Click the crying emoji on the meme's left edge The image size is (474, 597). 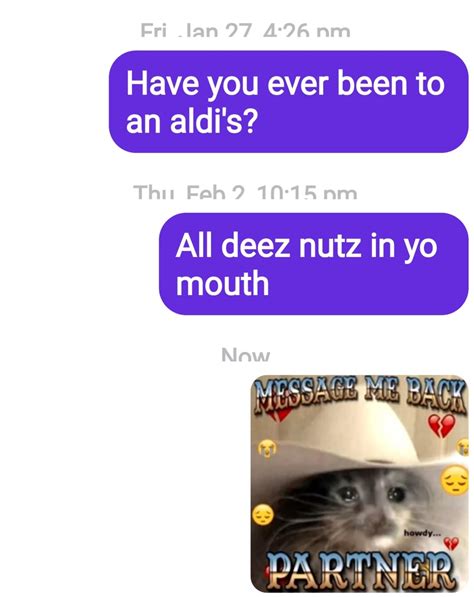[267, 448]
